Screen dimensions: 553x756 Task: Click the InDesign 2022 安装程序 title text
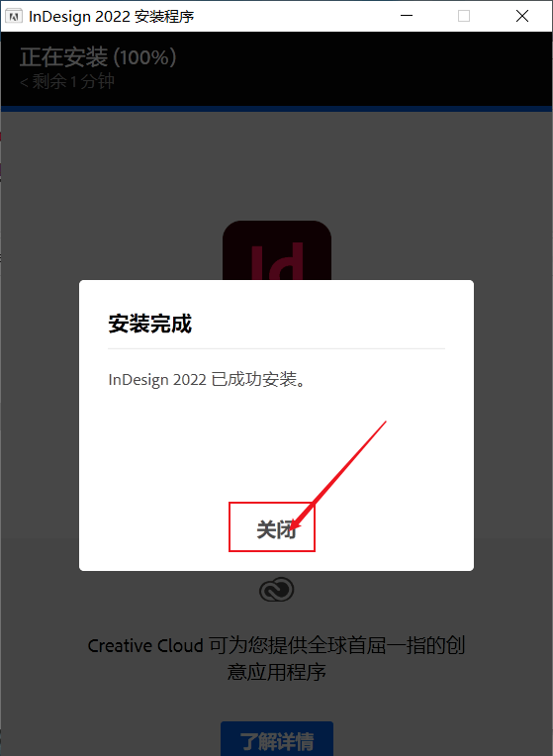[112, 17]
